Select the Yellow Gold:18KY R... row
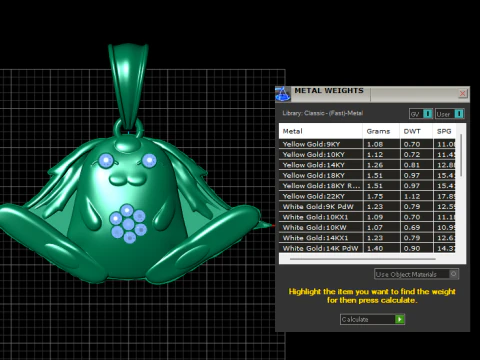 367,186
